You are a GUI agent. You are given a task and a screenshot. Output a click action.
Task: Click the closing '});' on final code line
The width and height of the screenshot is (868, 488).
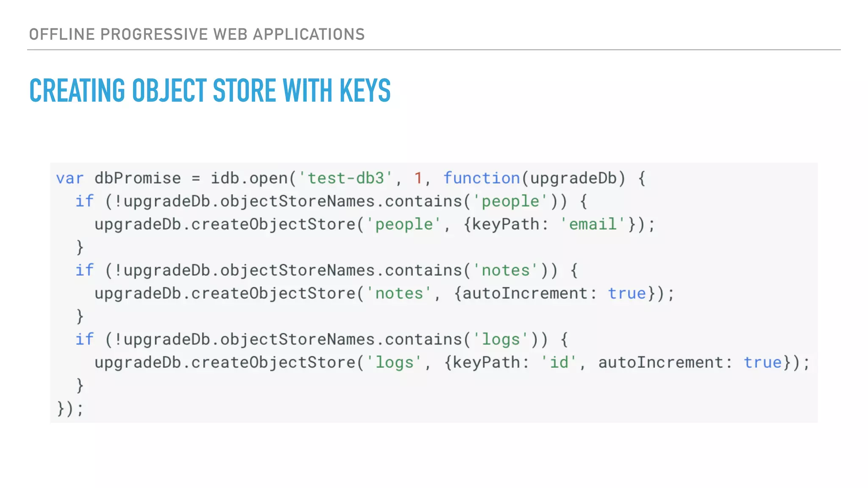pyautogui.click(x=70, y=409)
